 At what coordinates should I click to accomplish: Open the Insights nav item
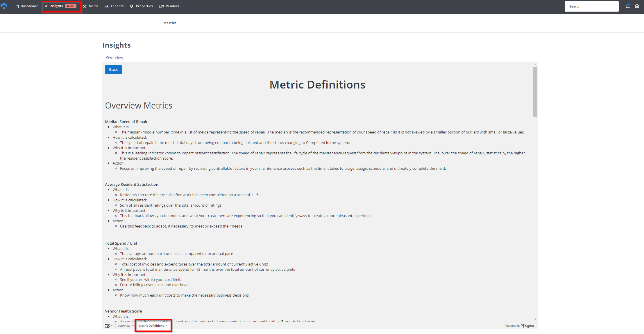click(x=56, y=6)
